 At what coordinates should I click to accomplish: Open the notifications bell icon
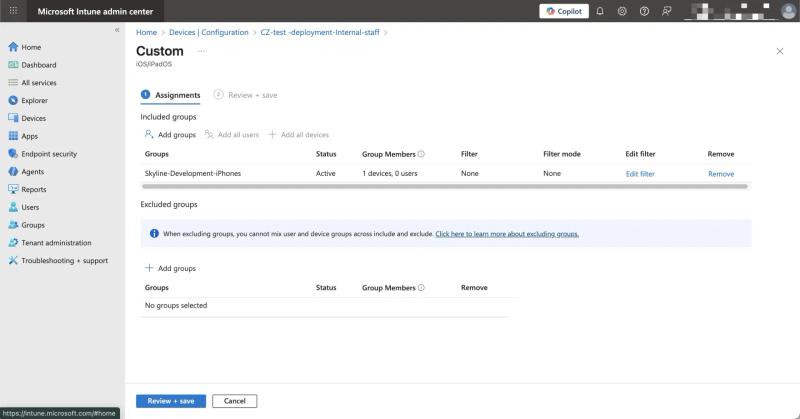(600, 11)
